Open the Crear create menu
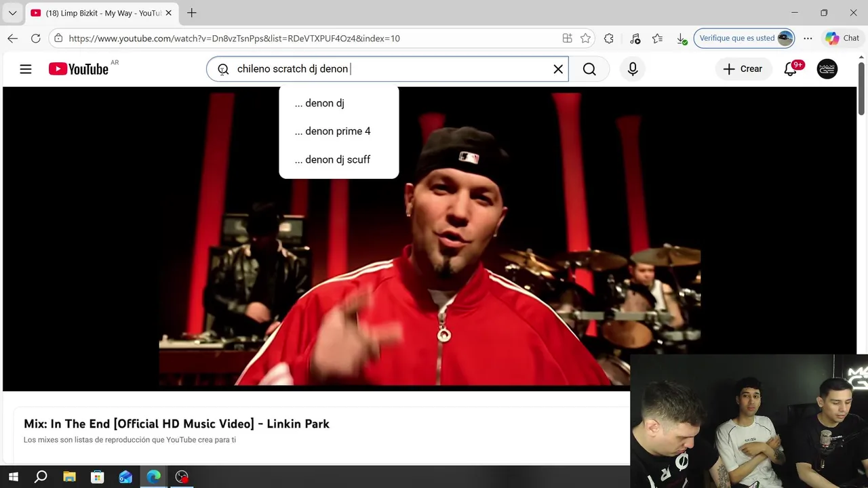The height and width of the screenshot is (488, 868). 743,68
